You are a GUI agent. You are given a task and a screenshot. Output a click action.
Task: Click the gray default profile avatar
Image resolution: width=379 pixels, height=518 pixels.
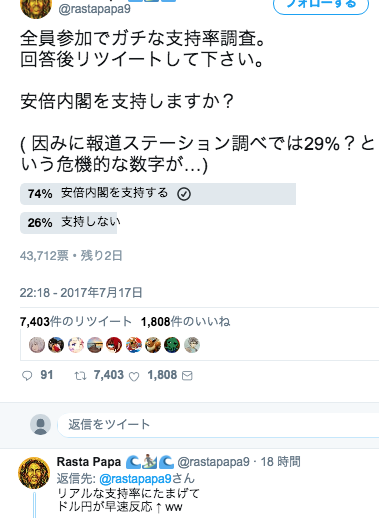[40, 424]
